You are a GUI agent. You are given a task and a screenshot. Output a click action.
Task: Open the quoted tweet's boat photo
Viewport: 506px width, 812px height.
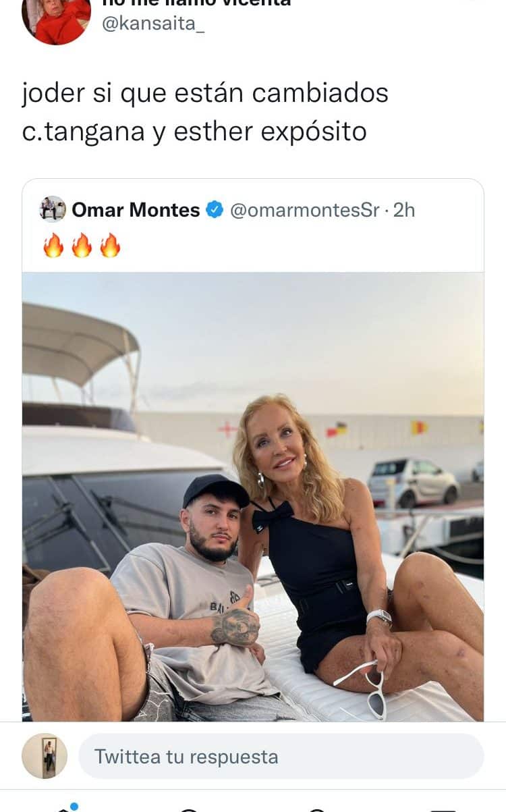pyautogui.click(x=253, y=497)
